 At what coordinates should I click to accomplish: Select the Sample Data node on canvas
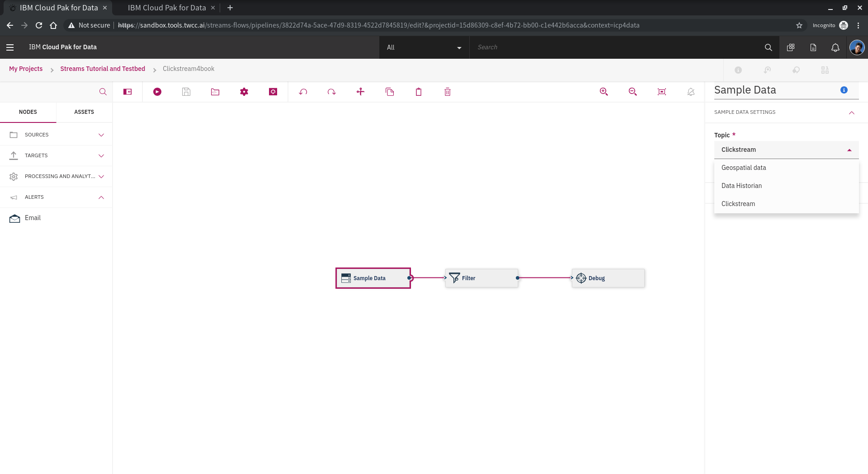coord(373,278)
